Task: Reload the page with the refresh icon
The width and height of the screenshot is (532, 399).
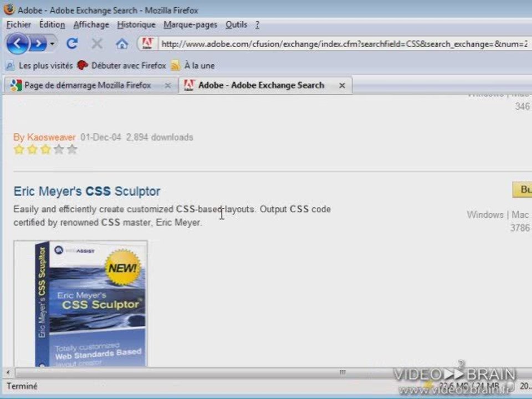Action: pos(72,43)
